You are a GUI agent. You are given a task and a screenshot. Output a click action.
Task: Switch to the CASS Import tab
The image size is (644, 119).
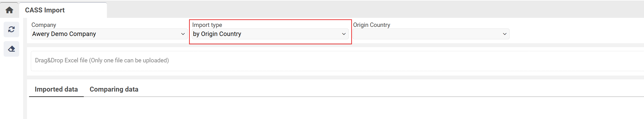click(x=45, y=10)
